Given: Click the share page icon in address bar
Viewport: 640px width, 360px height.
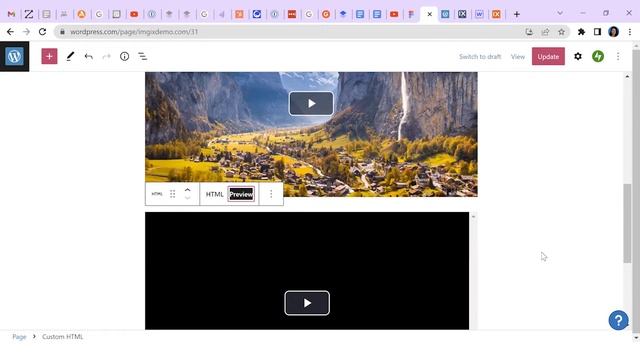Looking at the screenshot, I should (545, 31).
